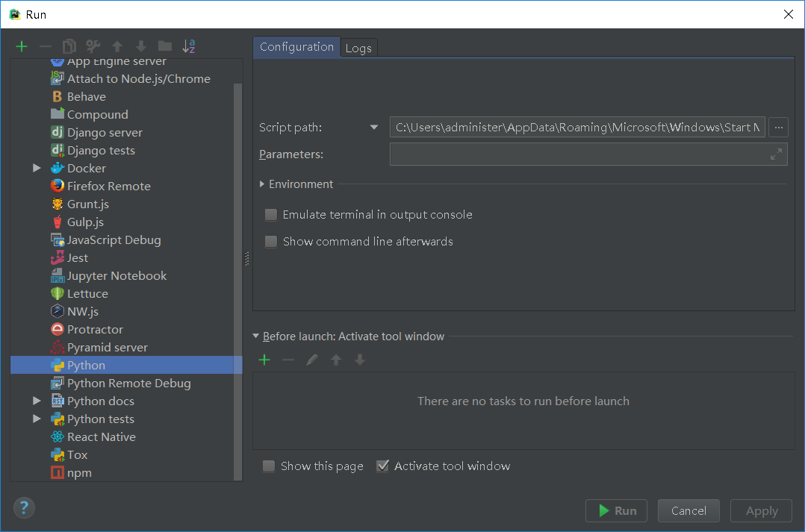
Task: Click the browse ellipsis button for Script path
Action: 779,128
